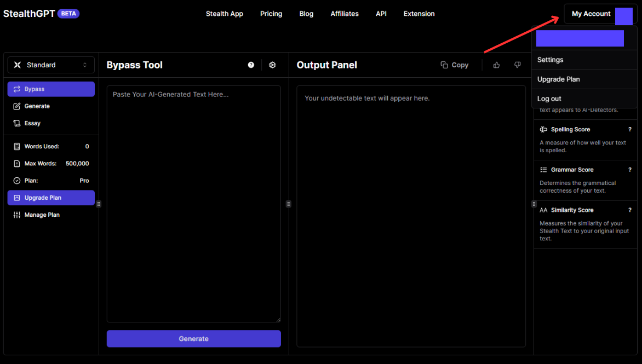Choose Settings in account menu
The image size is (642, 364).
[x=584, y=60]
